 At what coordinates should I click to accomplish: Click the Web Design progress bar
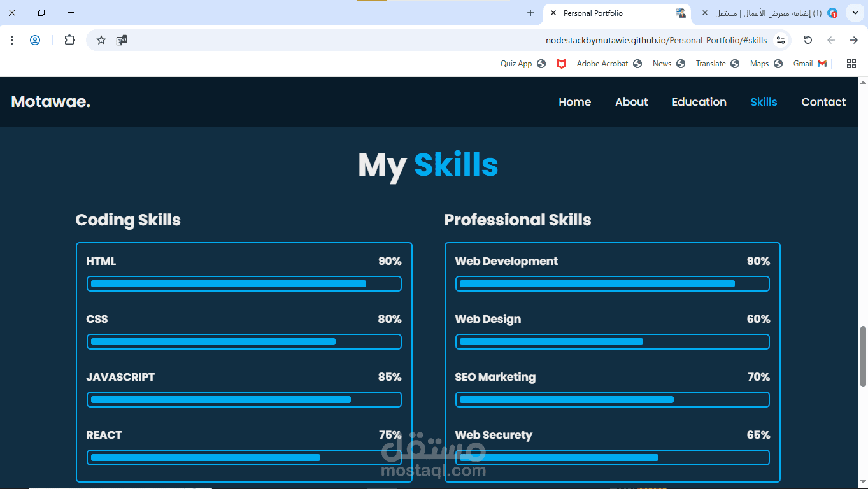(x=613, y=342)
